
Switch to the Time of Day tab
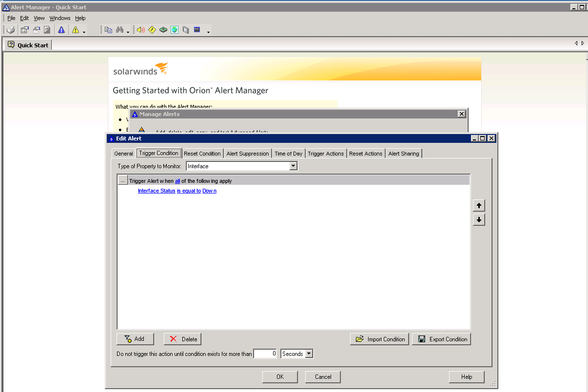[x=289, y=153]
